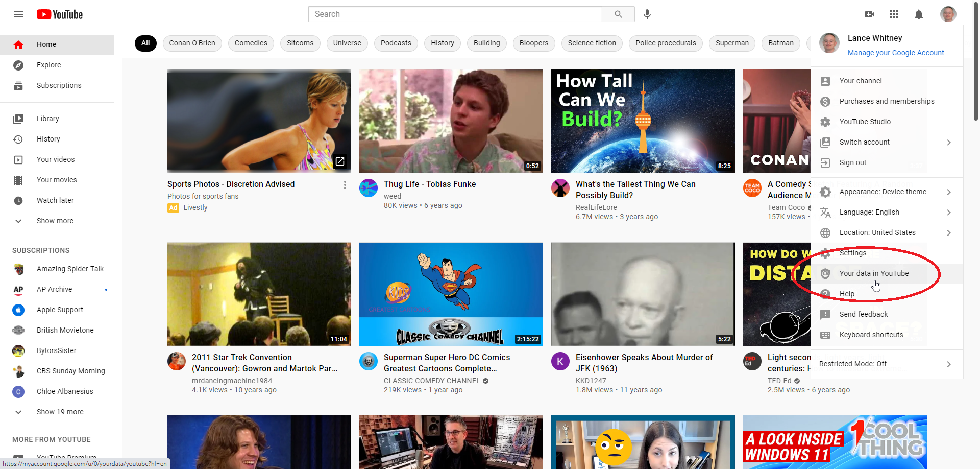
Task: Open Library in the sidebar
Action: click(x=57, y=119)
